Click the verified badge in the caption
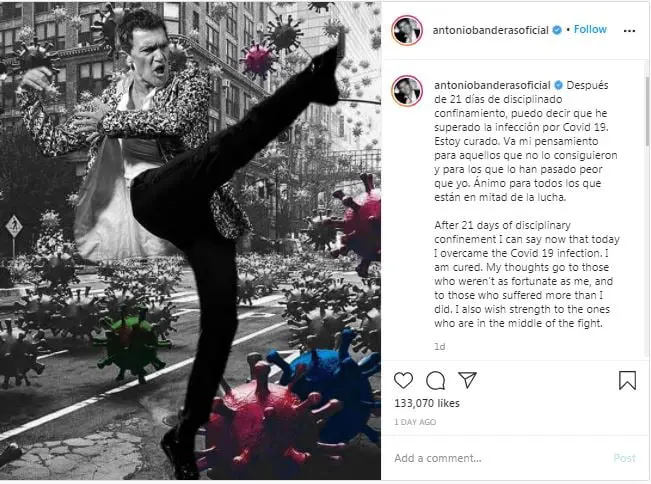The image size is (651, 484). 559,85
